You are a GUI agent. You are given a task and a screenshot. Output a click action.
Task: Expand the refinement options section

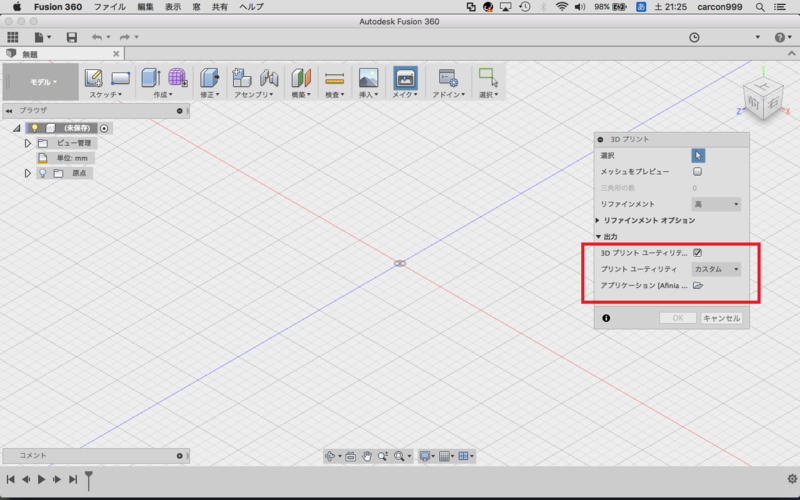click(x=597, y=220)
